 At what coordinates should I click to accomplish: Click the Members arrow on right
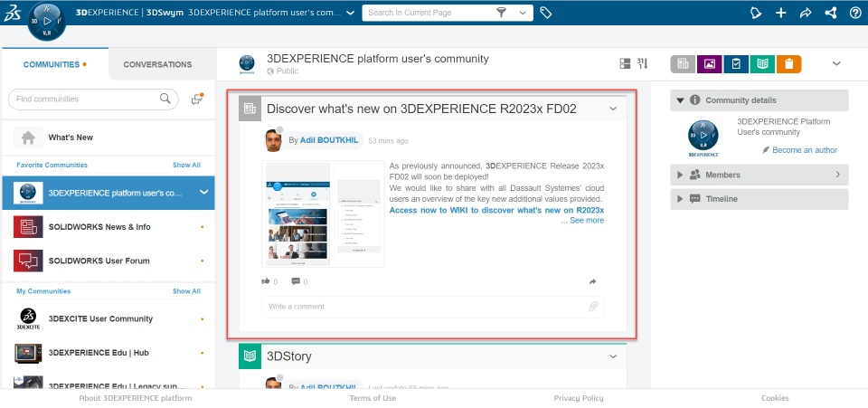[837, 175]
